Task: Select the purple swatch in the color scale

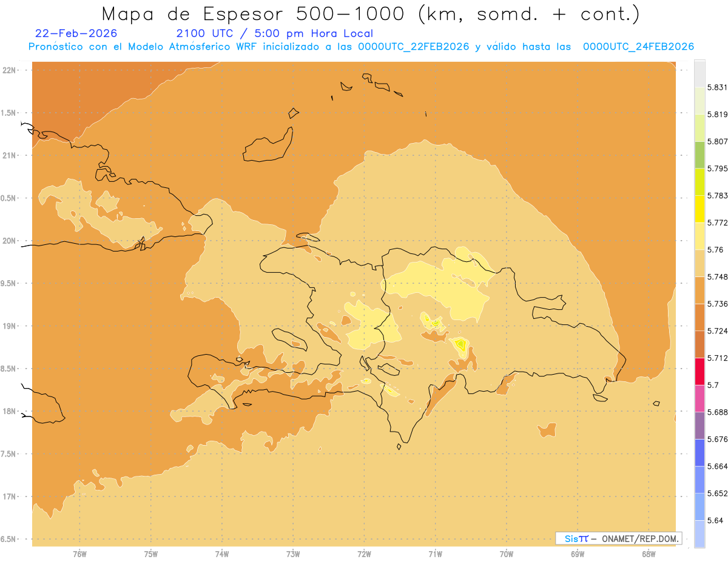Action: click(x=699, y=425)
